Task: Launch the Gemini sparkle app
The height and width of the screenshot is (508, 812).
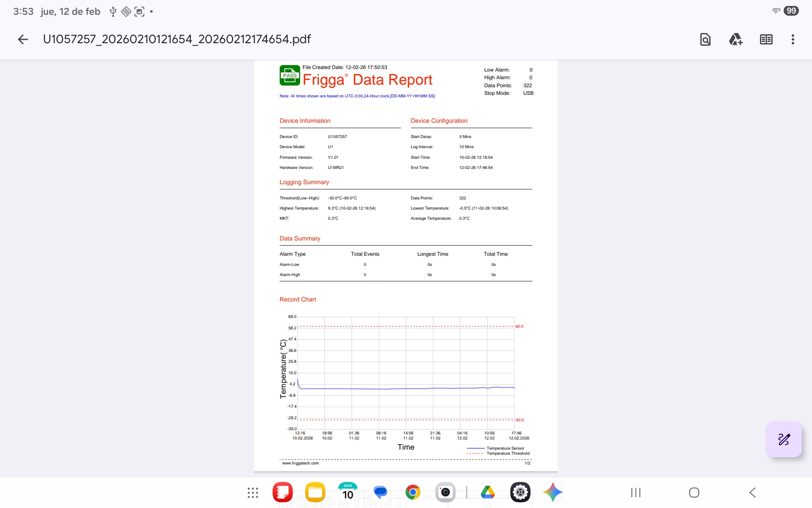Action: pos(553,492)
